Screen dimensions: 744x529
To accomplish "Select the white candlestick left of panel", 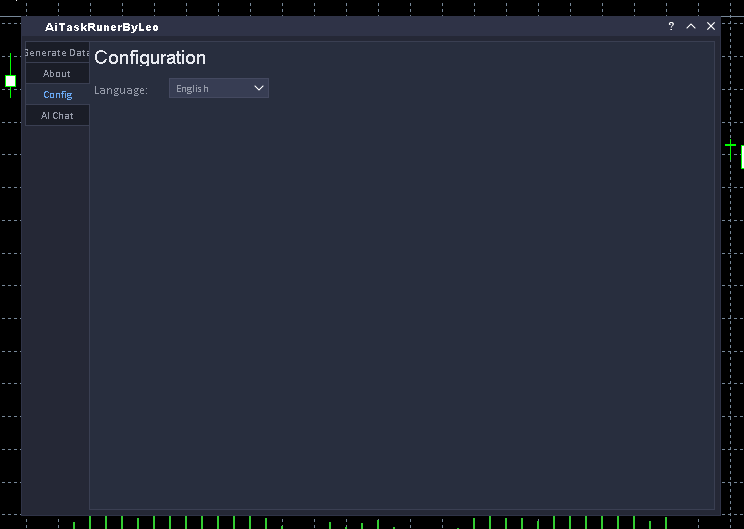I will pos(11,81).
